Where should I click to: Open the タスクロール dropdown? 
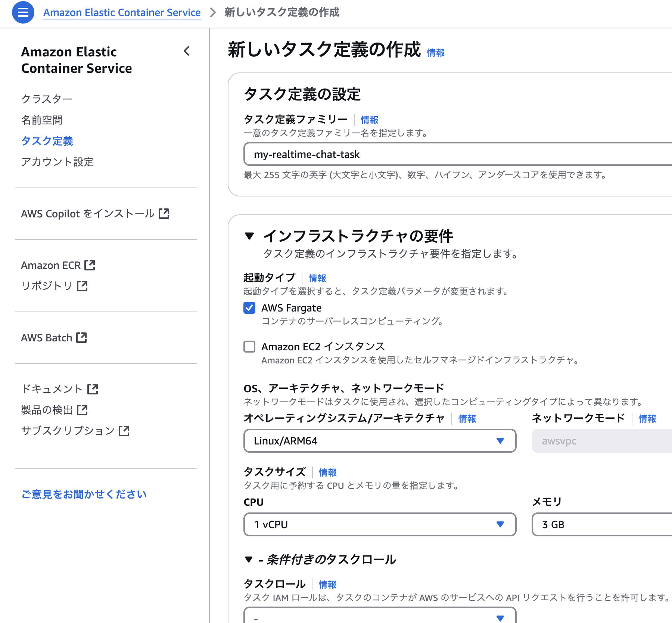click(380, 615)
